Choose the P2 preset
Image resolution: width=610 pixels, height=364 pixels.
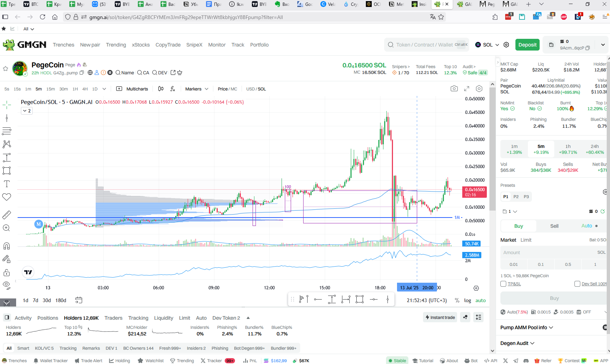pos(516,197)
